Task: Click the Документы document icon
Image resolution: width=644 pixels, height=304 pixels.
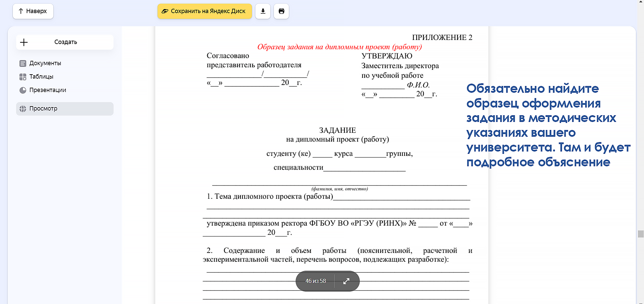Action: point(23,63)
